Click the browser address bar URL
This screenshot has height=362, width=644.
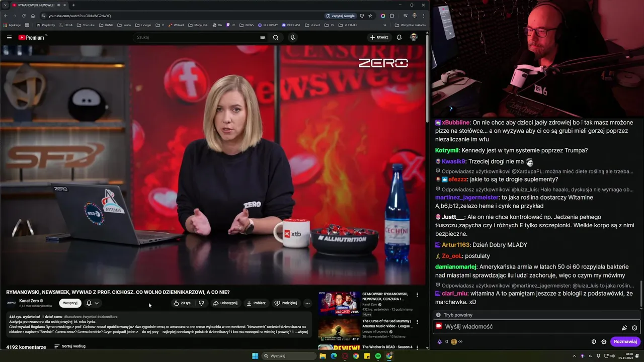tap(79, 16)
